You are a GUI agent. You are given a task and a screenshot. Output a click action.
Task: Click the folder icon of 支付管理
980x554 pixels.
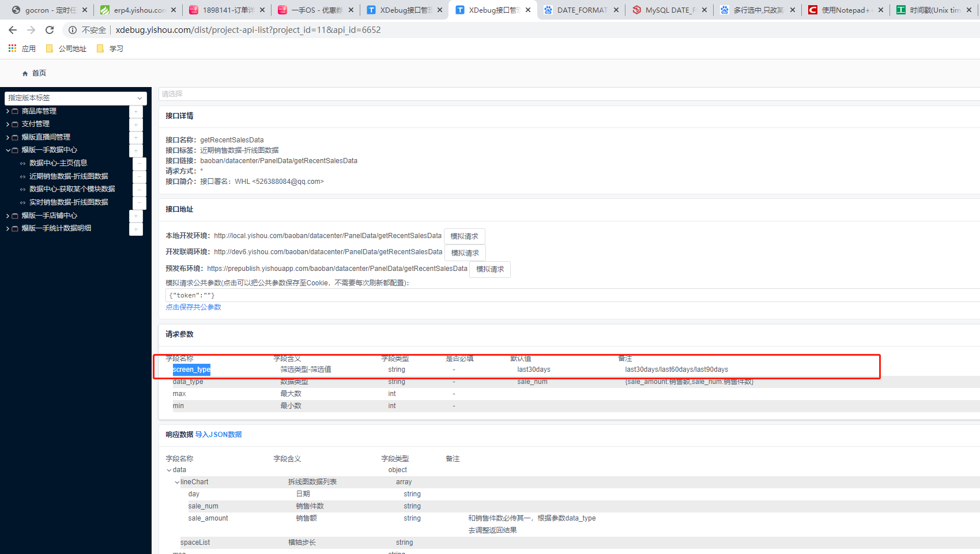(15, 124)
